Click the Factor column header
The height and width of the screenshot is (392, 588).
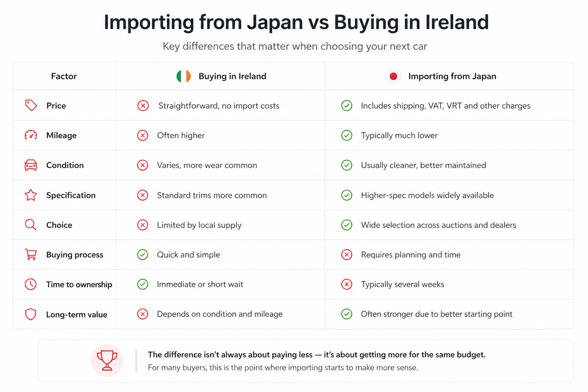pos(64,76)
